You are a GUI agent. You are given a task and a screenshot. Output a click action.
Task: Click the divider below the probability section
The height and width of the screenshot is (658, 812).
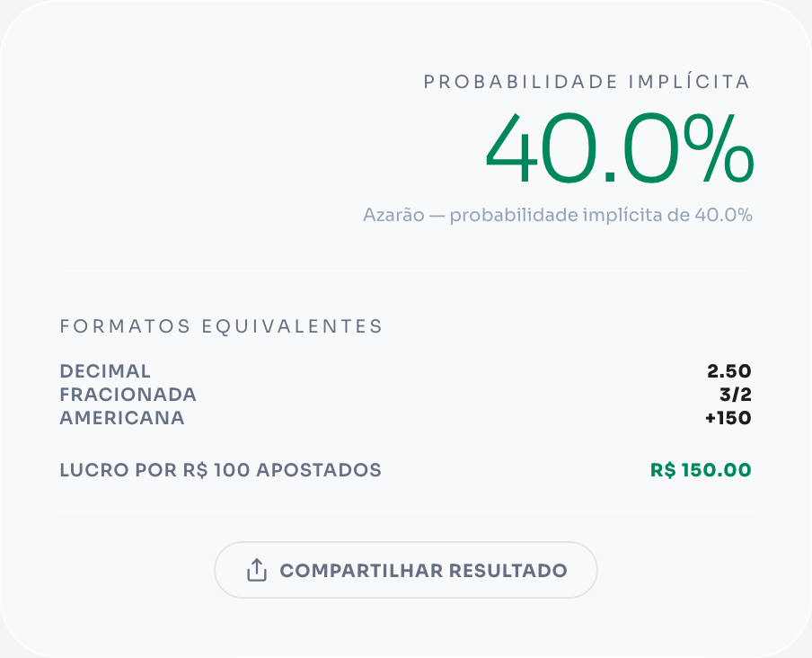click(x=406, y=271)
